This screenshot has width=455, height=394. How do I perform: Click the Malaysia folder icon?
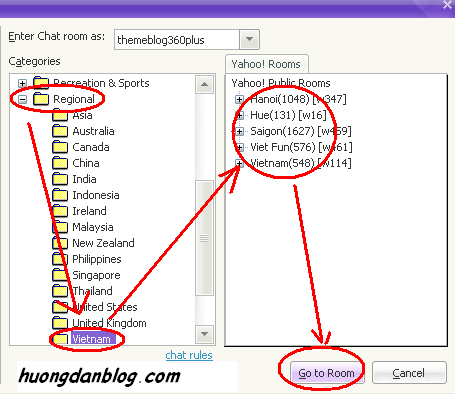(x=60, y=227)
